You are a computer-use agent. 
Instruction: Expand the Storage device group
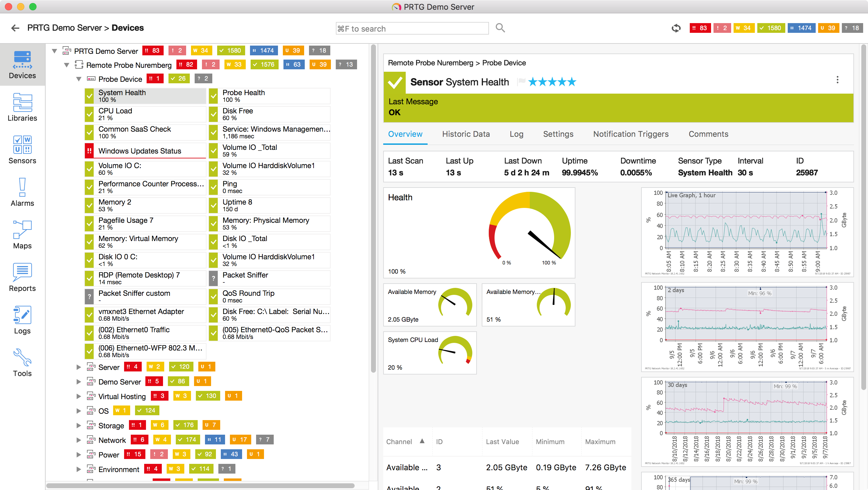point(79,425)
